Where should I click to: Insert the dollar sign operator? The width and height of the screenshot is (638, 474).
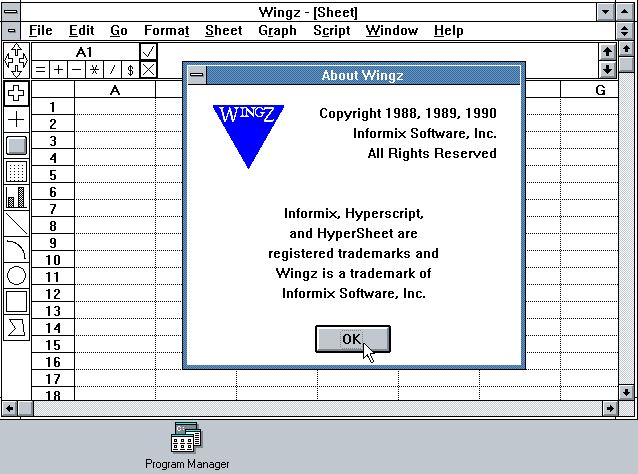pos(130,70)
